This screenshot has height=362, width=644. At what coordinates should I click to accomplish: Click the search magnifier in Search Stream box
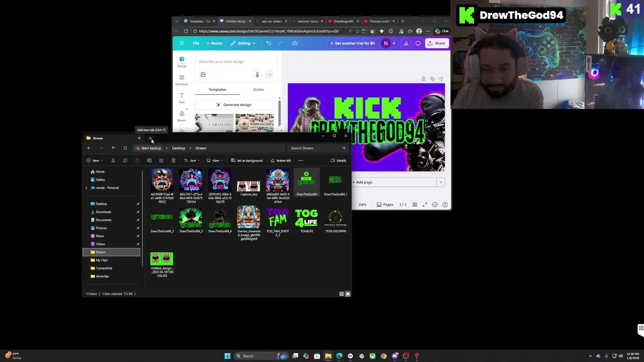[x=344, y=148]
